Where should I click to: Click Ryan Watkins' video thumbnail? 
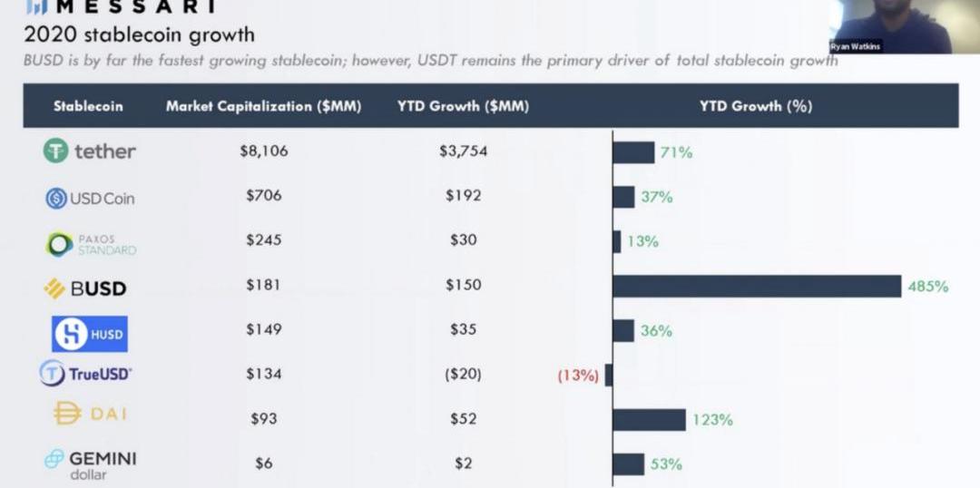tap(903, 26)
